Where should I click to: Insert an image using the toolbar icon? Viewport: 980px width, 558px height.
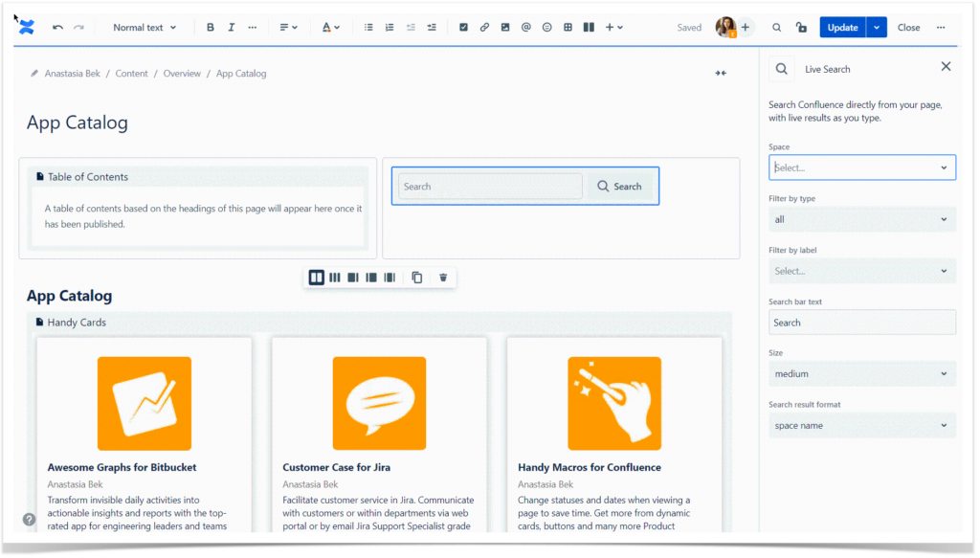pos(505,27)
